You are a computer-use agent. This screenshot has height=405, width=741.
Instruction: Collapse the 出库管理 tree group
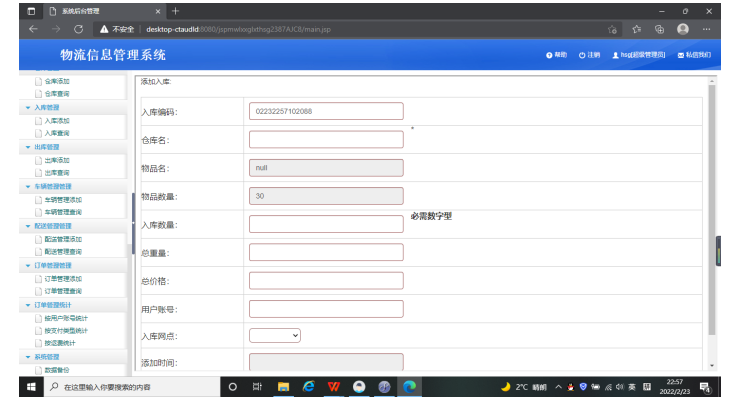pyautogui.click(x=27, y=147)
